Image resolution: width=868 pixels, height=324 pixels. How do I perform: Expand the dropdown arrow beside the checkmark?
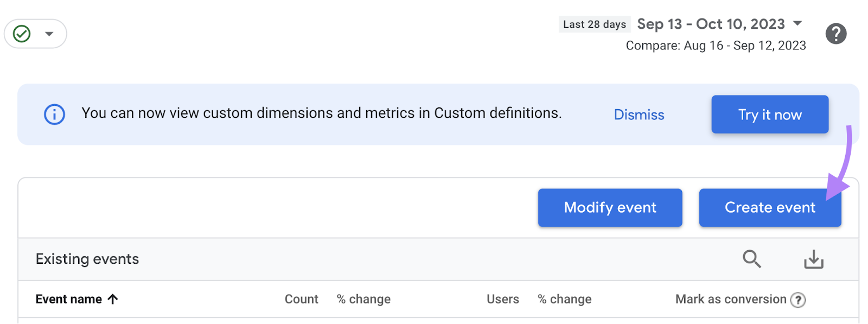49,34
